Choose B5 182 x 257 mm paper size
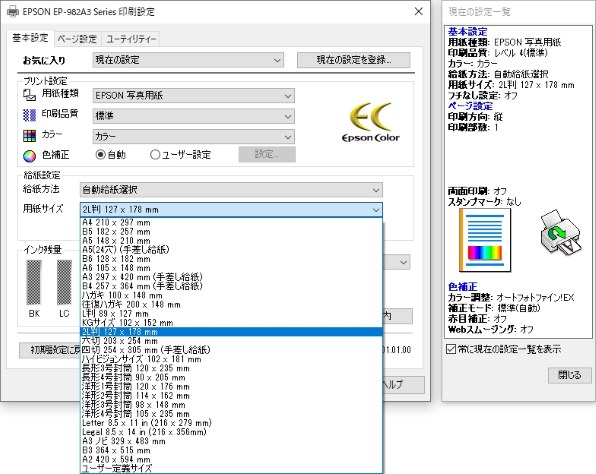The image size is (596, 474). click(231, 231)
